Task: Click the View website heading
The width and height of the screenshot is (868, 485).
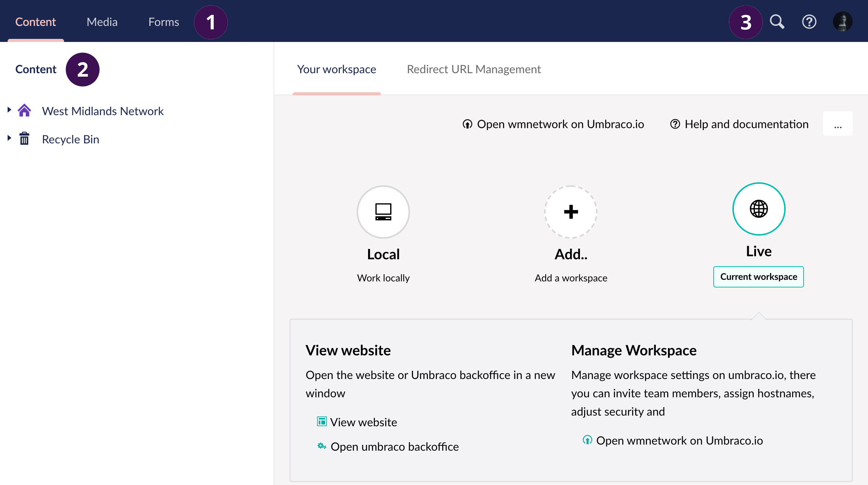Action: (348, 350)
